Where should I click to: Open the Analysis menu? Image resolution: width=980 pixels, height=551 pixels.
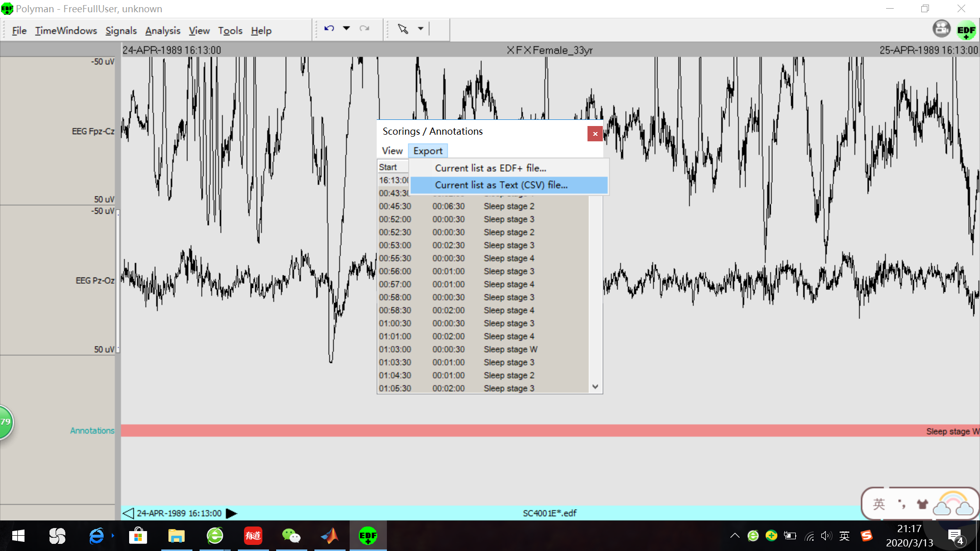[162, 31]
